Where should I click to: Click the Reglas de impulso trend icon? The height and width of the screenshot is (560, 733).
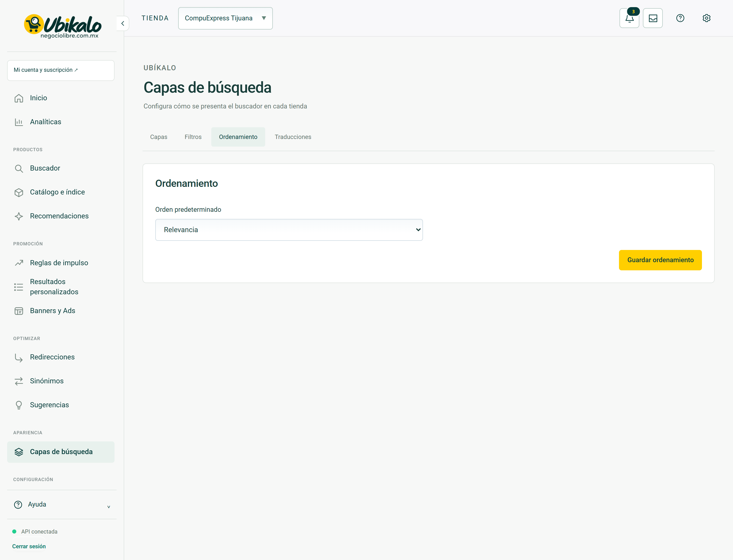19,263
